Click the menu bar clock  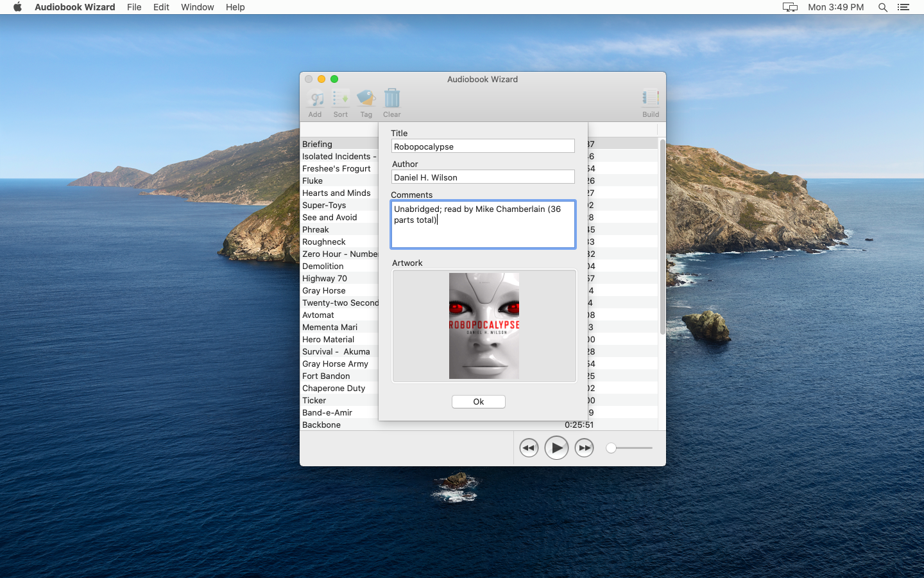point(836,7)
